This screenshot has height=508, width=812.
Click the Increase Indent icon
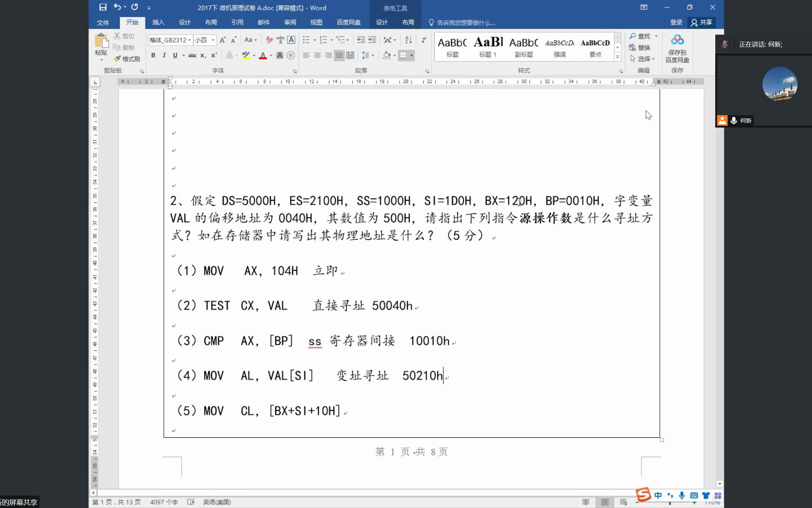372,40
